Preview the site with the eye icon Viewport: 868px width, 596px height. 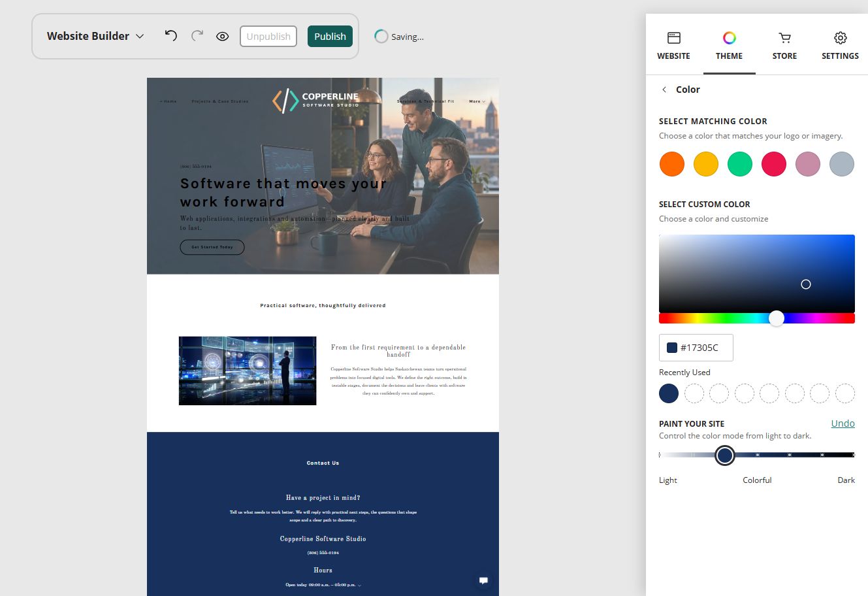(223, 37)
